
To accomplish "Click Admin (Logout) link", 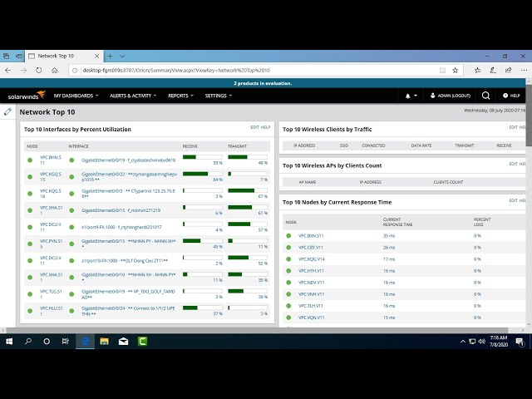I will [x=451, y=96].
